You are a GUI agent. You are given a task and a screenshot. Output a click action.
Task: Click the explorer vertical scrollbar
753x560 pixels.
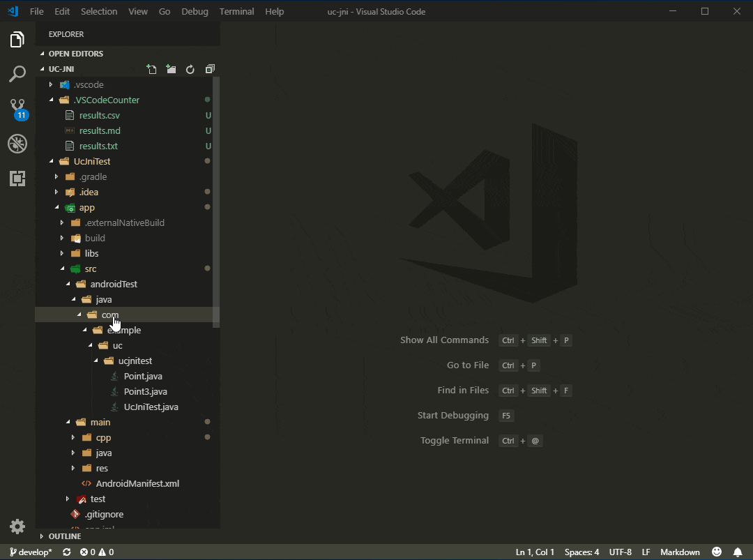216,202
